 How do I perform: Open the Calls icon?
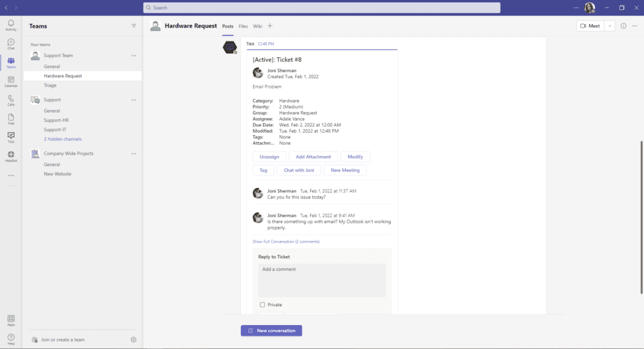(x=11, y=100)
